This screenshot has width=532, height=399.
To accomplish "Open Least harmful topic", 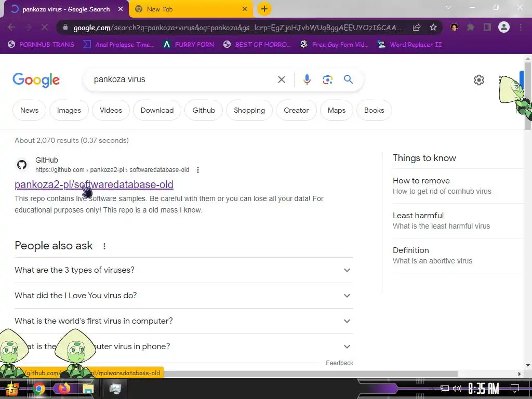I will coord(458,220).
